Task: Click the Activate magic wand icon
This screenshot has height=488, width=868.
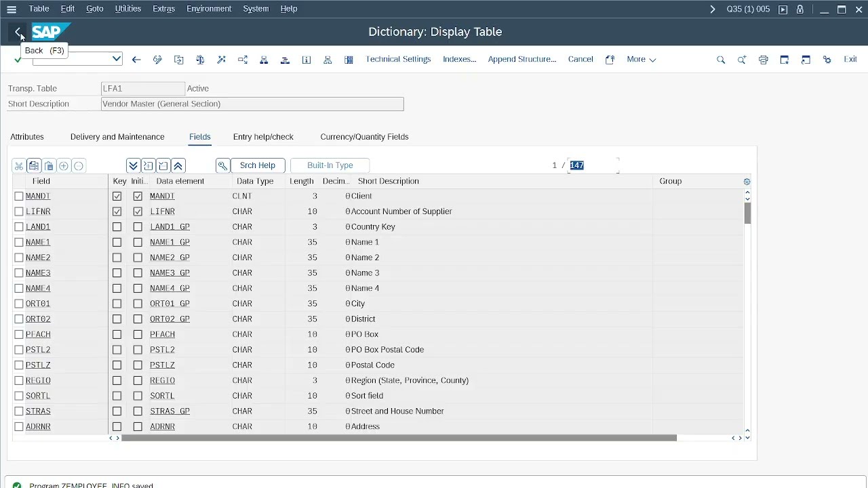Action: coord(221,60)
